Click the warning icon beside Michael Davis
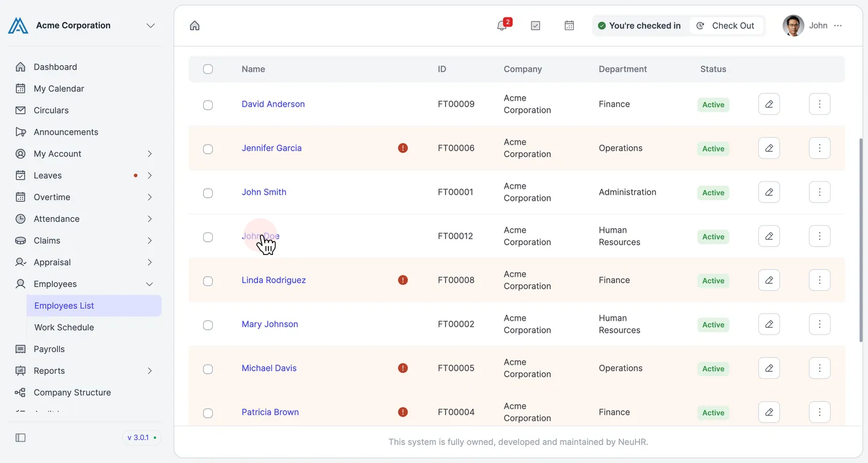 [x=403, y=368]
